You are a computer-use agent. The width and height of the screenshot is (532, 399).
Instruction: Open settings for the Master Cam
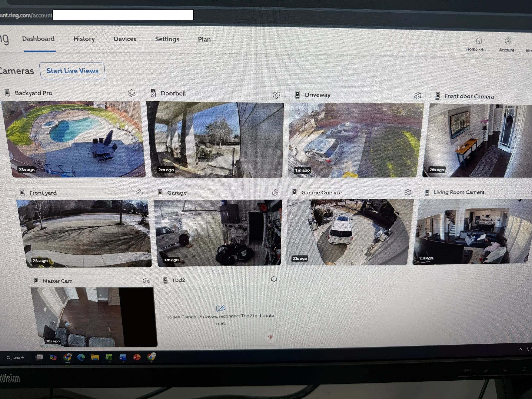point(146,281)
